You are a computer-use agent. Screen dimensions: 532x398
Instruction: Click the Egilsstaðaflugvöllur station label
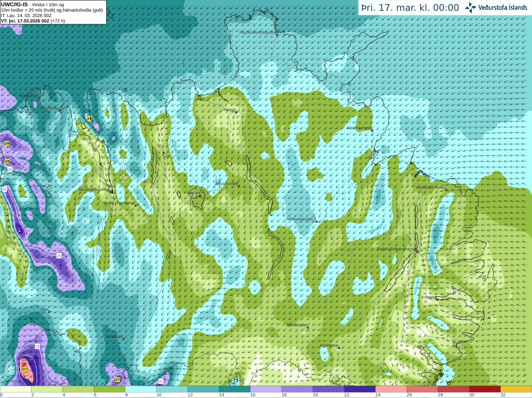click(397, 249)
